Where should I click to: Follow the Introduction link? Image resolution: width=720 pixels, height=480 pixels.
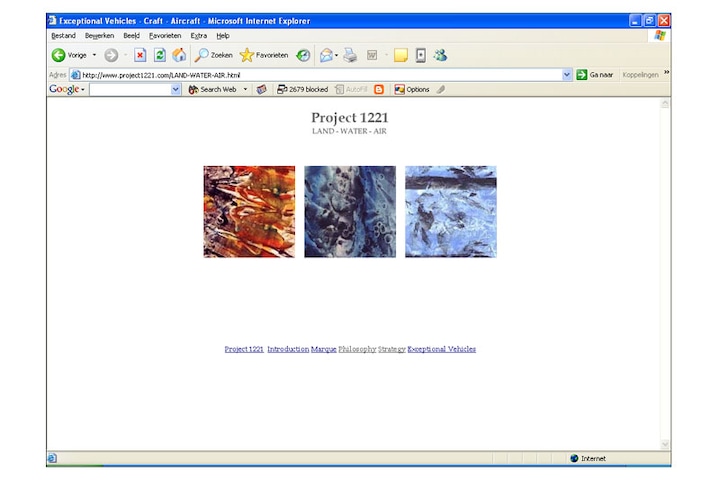(x=288, y=349)
